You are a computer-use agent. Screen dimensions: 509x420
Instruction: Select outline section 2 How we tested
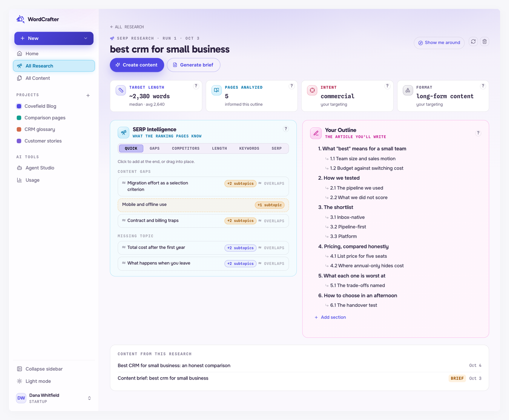tap(339, 178)
